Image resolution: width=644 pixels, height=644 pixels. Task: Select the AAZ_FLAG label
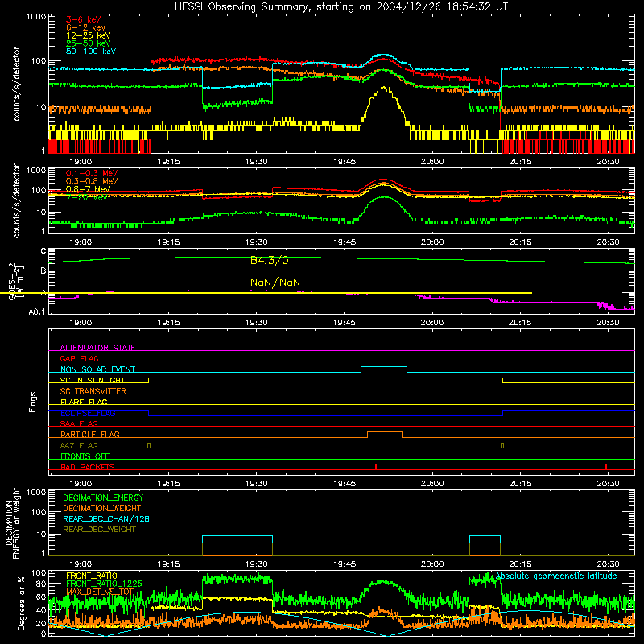pyautogui.click(x=79, y=445)
